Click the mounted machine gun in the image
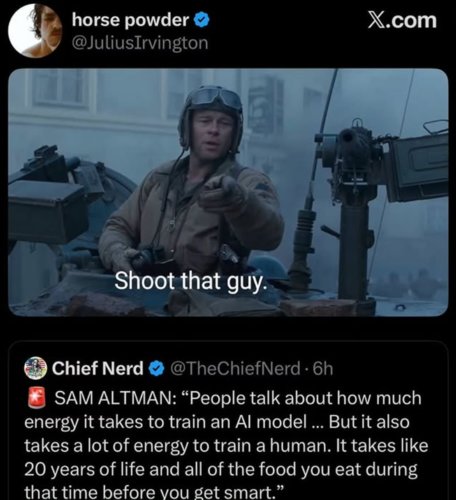The image size is (456, 500). (x=377, y=187)
